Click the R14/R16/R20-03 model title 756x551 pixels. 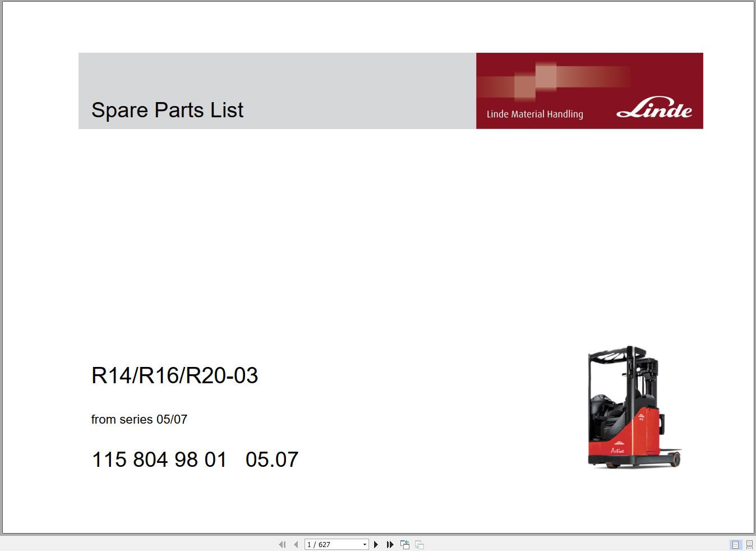(x=175, y=376)
